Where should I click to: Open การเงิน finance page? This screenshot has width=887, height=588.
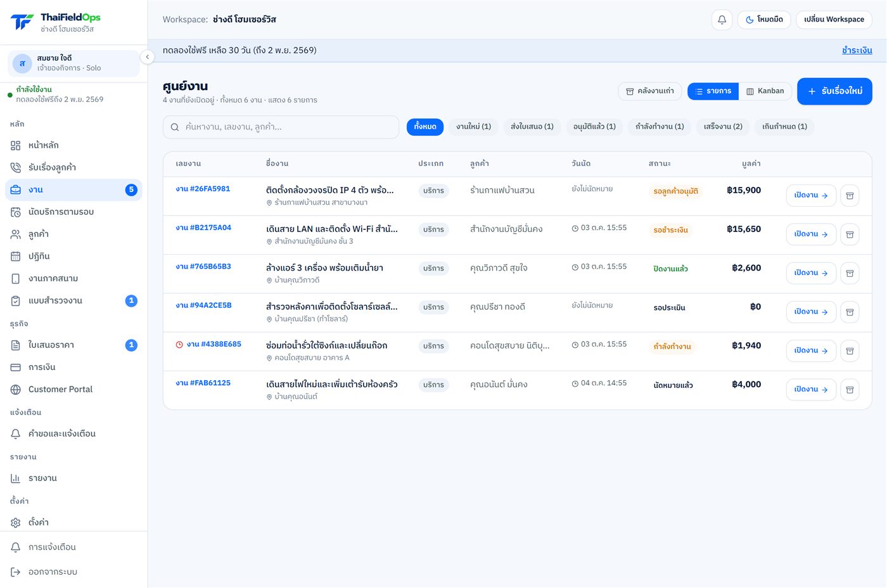73,367
